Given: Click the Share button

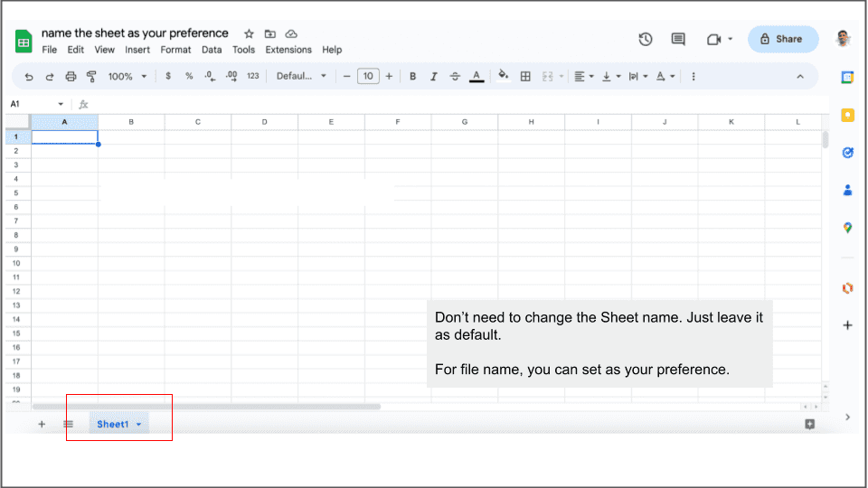Looking at the screenshot, I should (782, 39).
